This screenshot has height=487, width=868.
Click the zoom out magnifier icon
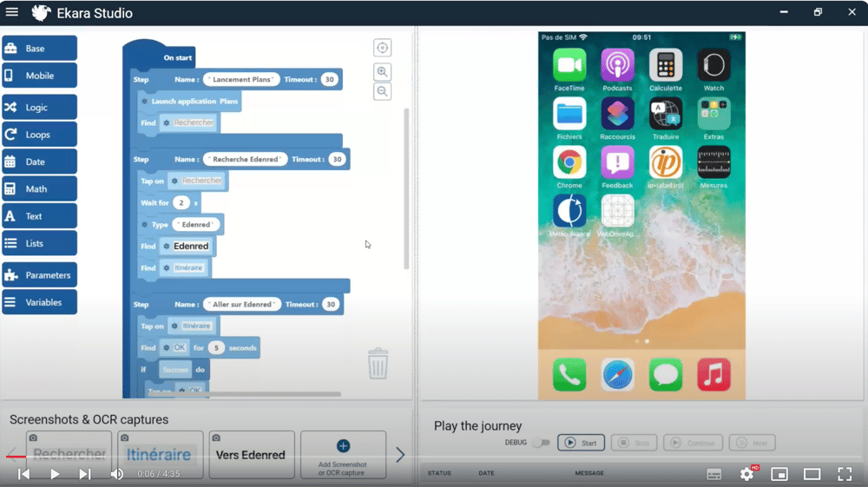tap(382, 91)
